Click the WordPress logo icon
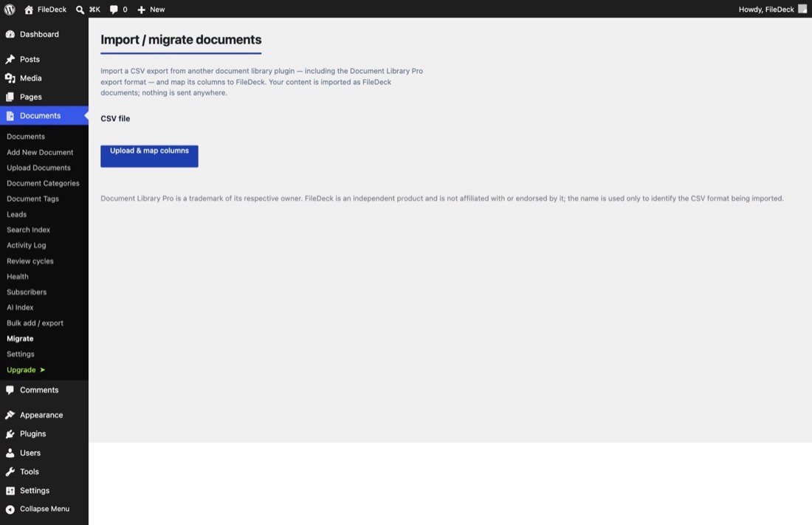This screenshot has height=525, width=812. (x=10, y=10)
